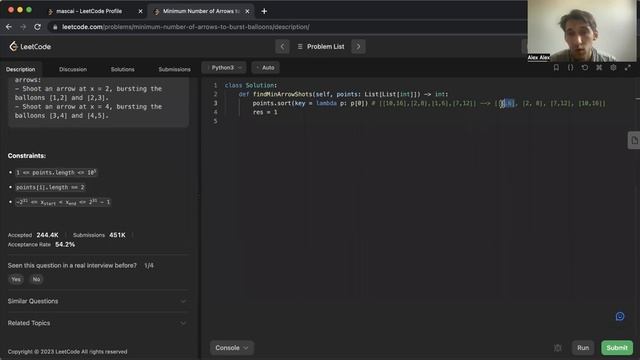Image resolution: width=640 pixels, height=360 pixels.
Task: Click the Acceptance Rate 54.2%
Action: 65,244
